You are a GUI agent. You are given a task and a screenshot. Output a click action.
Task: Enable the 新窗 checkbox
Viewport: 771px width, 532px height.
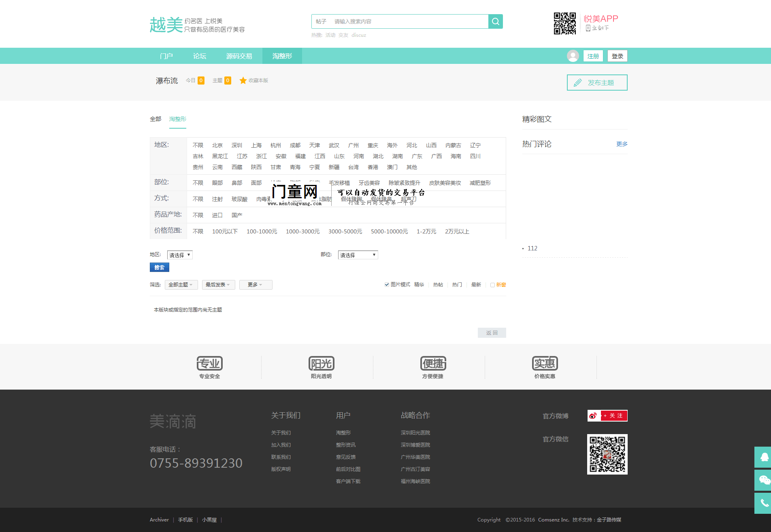pos(492,285)
